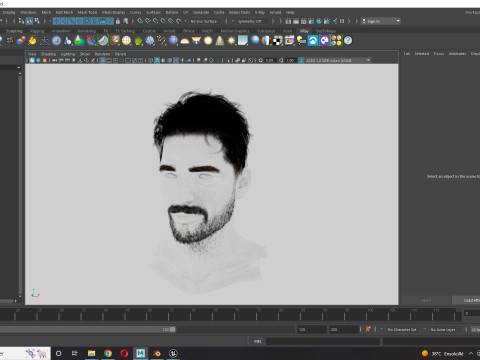Click the V-Ray IES cone light icon

[219, 41]
